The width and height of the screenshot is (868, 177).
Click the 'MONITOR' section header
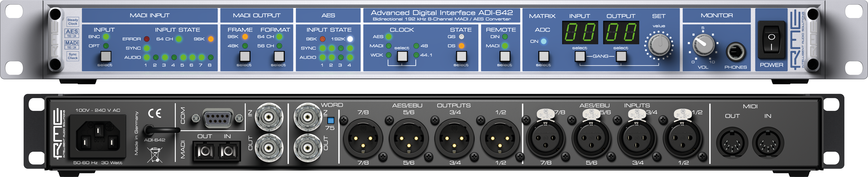pos(717,16)
